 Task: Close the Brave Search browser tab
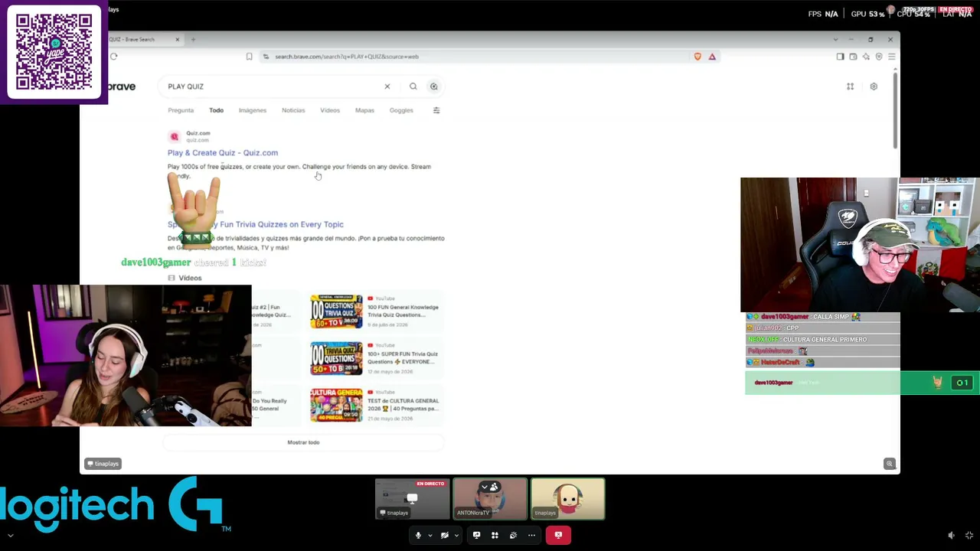tap(177, 40)
